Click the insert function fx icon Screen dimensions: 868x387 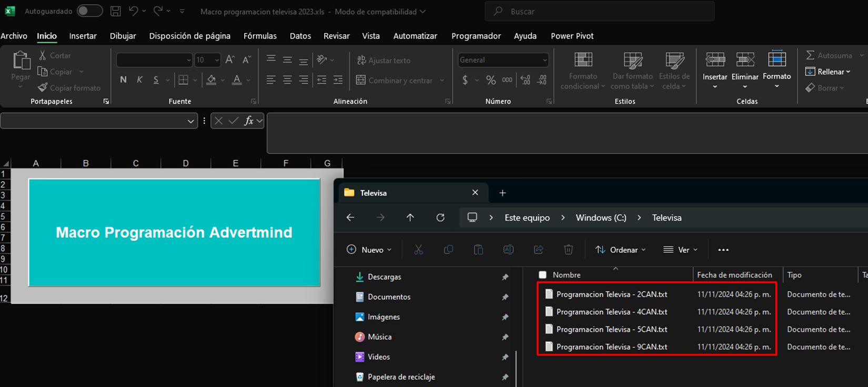[x=249, y=121]
